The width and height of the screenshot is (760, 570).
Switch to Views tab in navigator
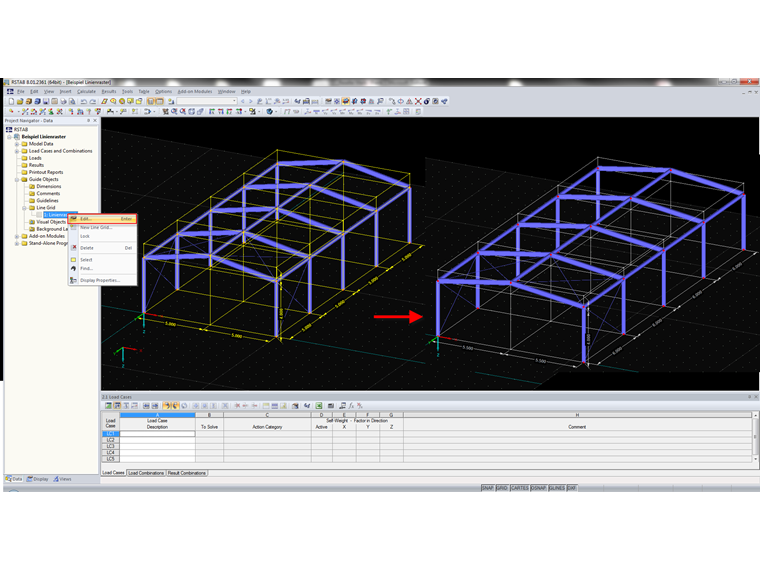pyautogui.click(x=62, y=479)
